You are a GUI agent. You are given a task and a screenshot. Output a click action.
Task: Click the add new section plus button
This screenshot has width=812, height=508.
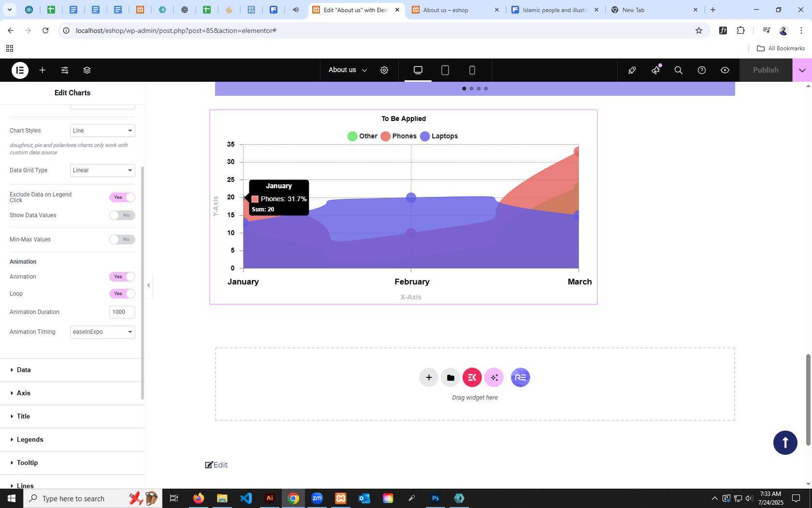[429, 377]
